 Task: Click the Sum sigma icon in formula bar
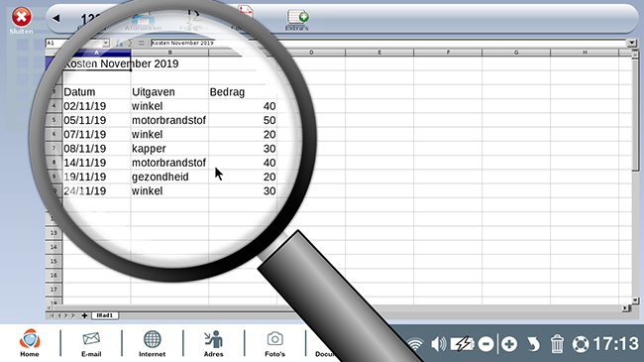tap(130, 43)
